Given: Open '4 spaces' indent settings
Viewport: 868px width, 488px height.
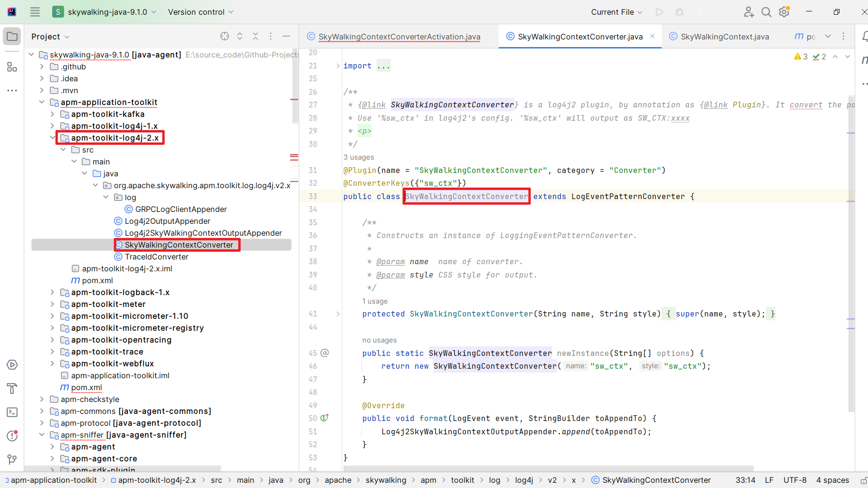Looking at the screenshot, I should coord(833,480).
